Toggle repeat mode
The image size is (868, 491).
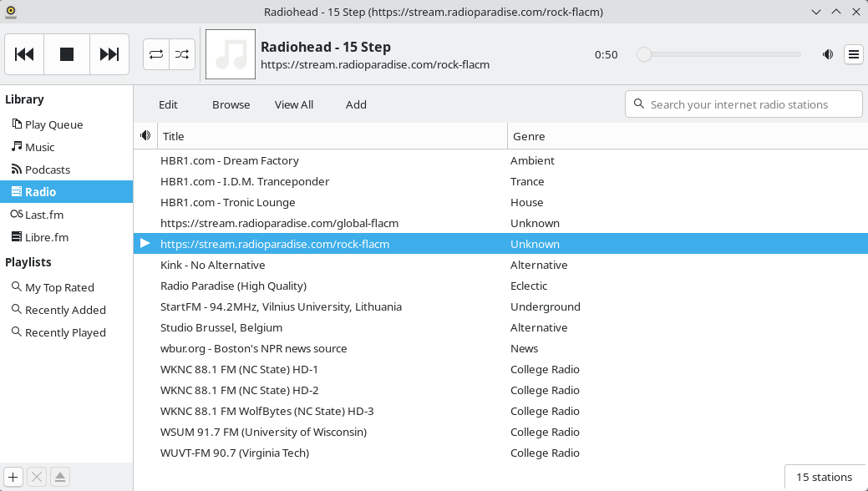pos(156,54)
